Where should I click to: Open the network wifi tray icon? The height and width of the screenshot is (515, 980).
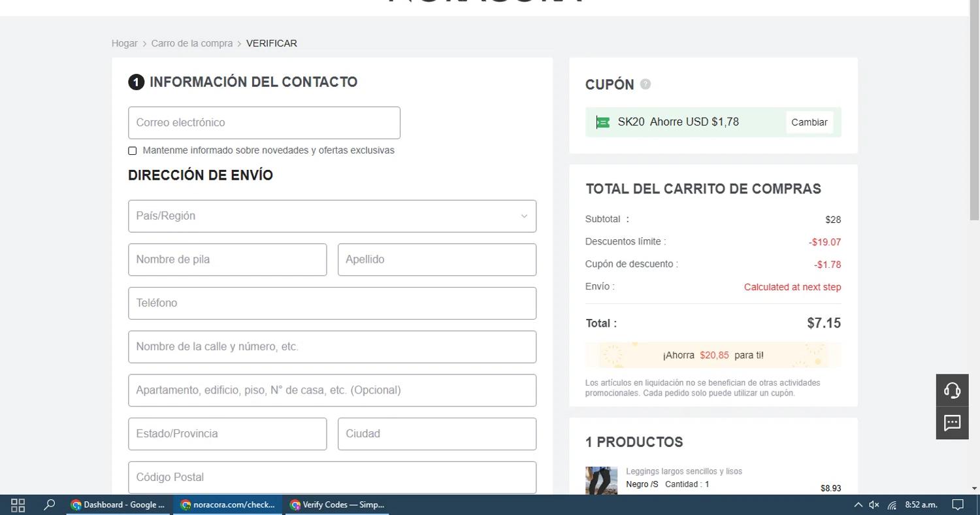tap(892, 505)
